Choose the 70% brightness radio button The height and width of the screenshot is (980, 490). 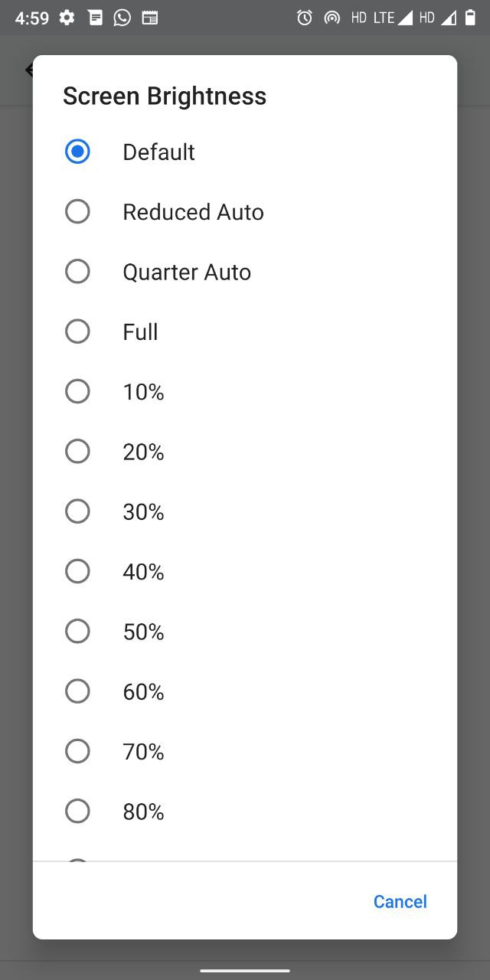(77, 751)
